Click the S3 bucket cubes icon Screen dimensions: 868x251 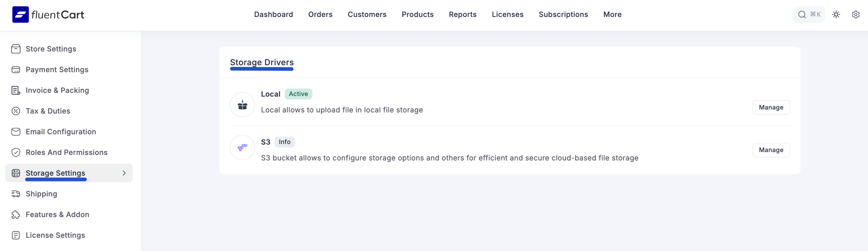tap(242, 147)
